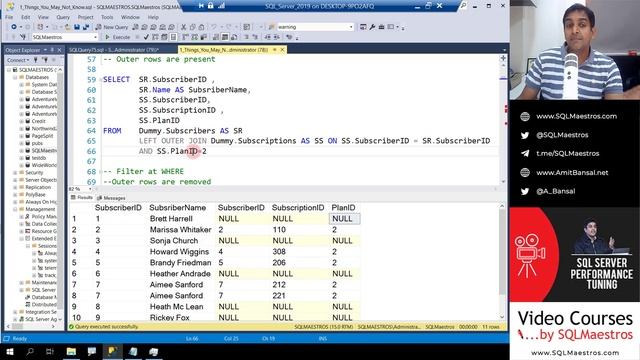This screenshot has width=640, height=360.
Task: Open the File Explorer taskbar icon
Action: 71,351
